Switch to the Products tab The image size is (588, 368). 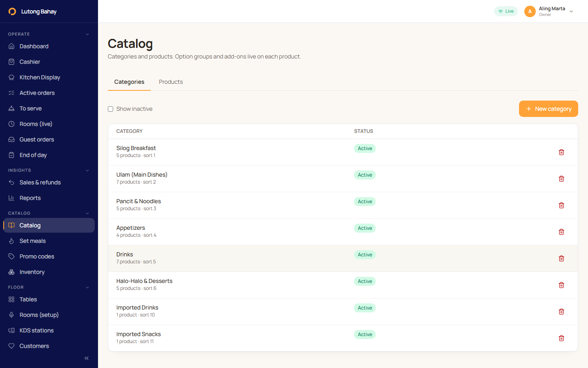[x=171, y=82]
